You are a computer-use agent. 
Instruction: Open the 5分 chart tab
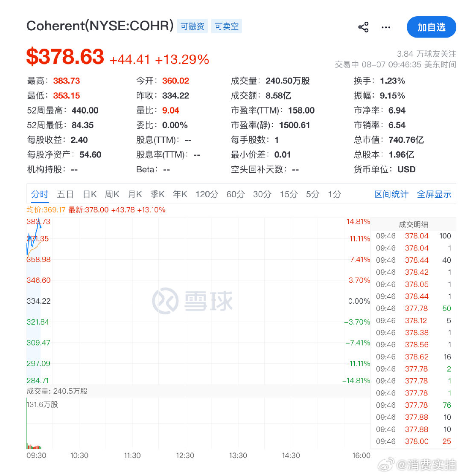pyautogui.click(x=312, y=194)
